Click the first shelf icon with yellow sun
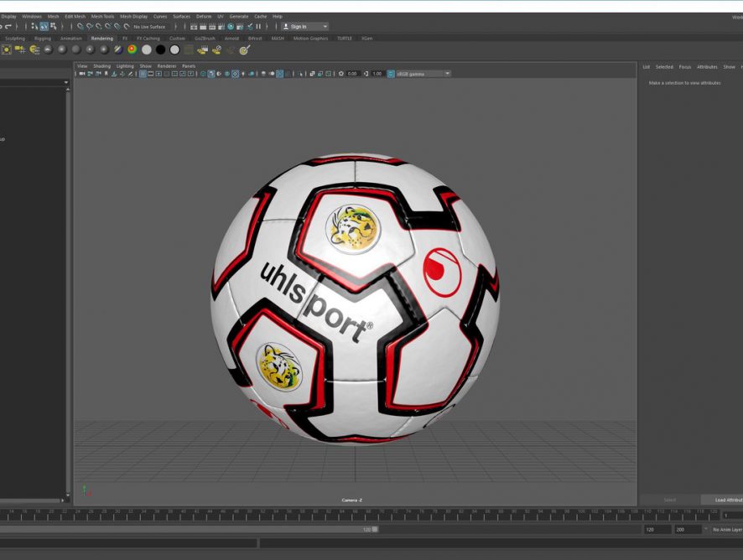Viewport: 743px width, 560px height. pyautogui.click(x=6, y=49)
